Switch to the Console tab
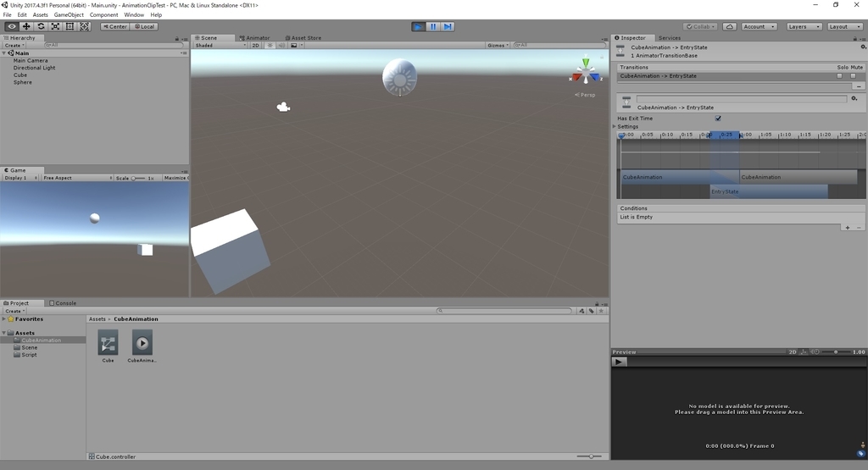 tap(63, 303)
